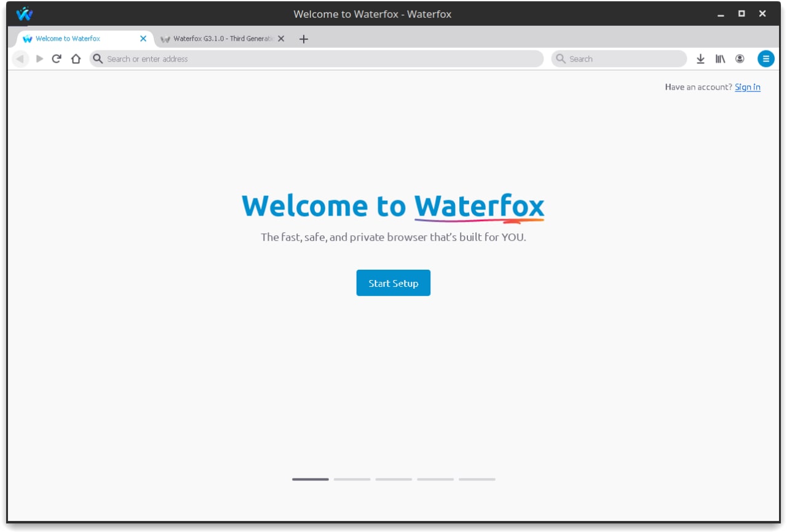Image resolution: width=787 pixels, height=532 pixels.
Task: Maximize the Waterfox window
Action: tap(742, 14)
